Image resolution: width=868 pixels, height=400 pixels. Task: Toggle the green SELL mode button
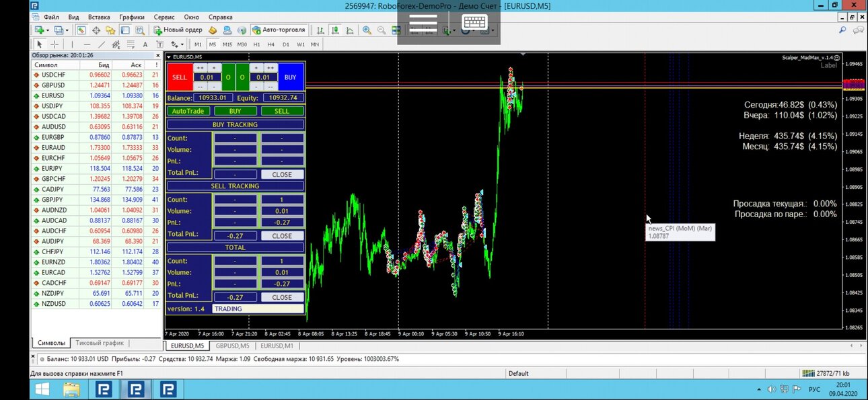click(283, 111)
